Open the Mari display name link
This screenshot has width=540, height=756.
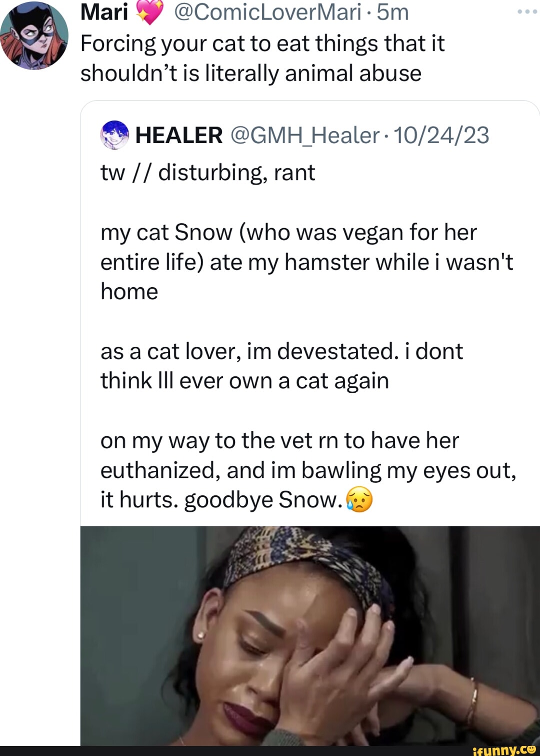[104, 12]
